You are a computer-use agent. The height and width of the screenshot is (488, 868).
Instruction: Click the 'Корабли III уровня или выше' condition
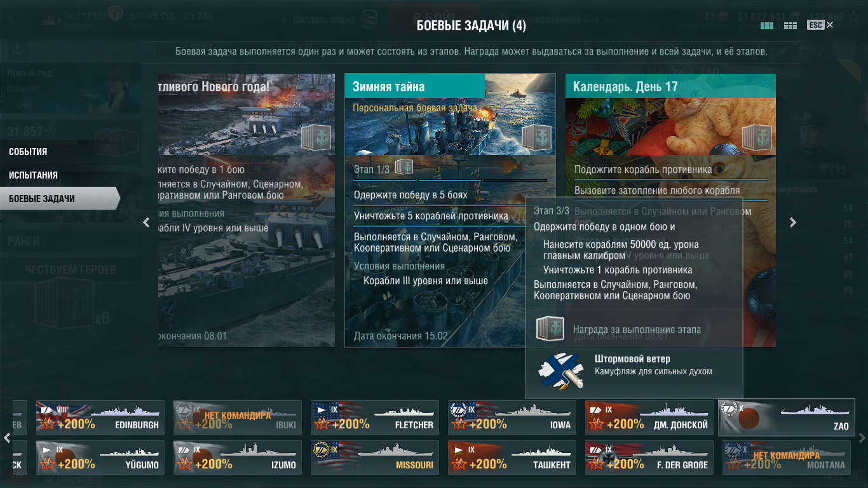[x=426, y=280]
